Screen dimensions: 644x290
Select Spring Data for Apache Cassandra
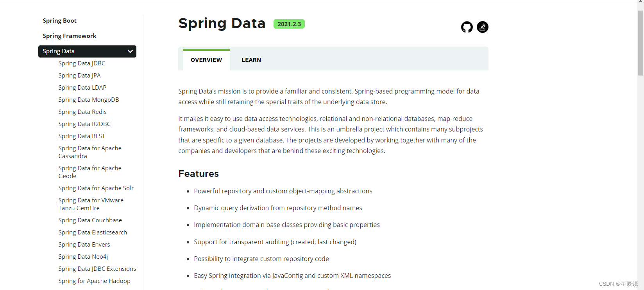point(89,152)
